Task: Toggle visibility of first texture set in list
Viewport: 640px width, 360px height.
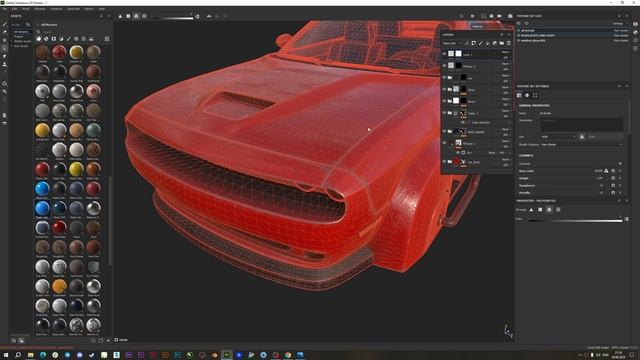Action: pyautogui.click(x=519, y=31)
